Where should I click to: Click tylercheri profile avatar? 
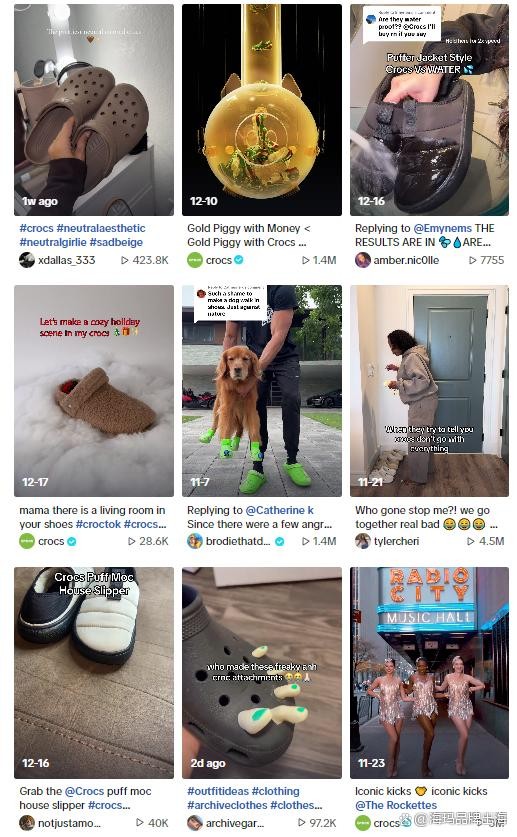[x=363, y=541]
